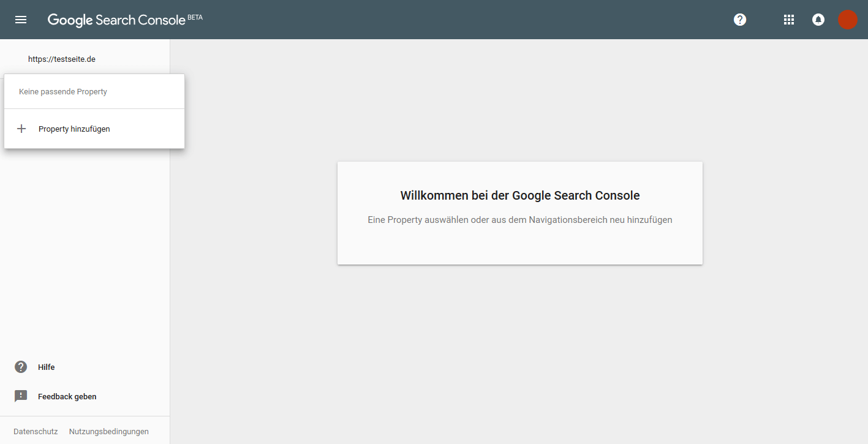Open the red account avatar
The image size is (868, 444).
(x=847, y=20)
